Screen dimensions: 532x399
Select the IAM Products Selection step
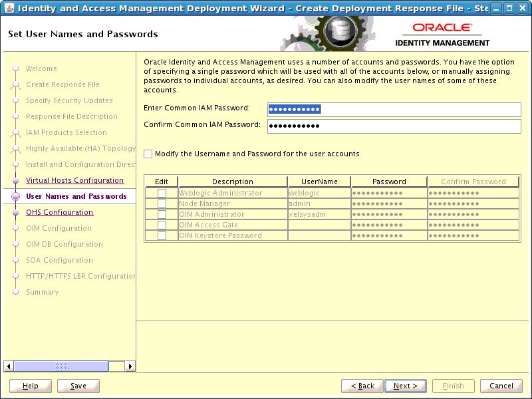66,132
